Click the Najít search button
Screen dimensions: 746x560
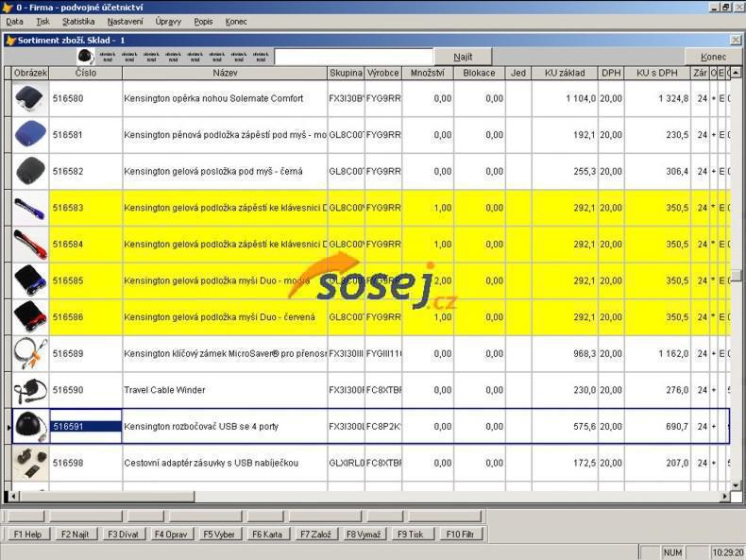(x=463, y=57)
